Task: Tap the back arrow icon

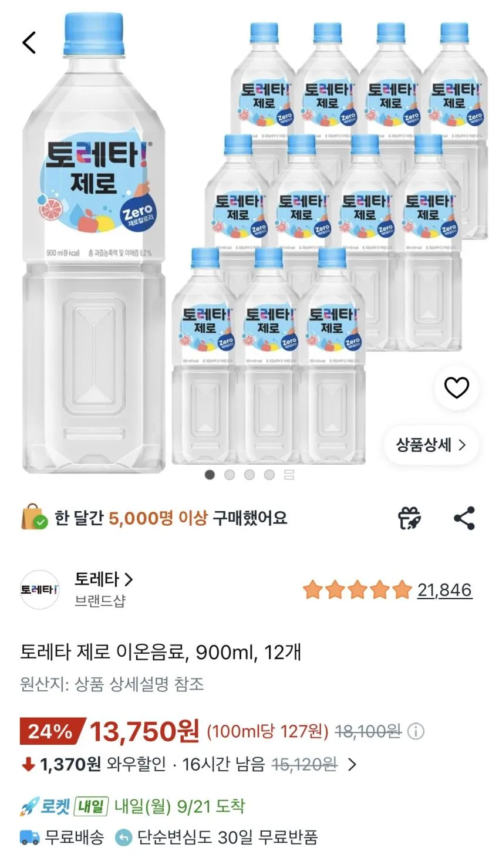Action: point(29,42)
